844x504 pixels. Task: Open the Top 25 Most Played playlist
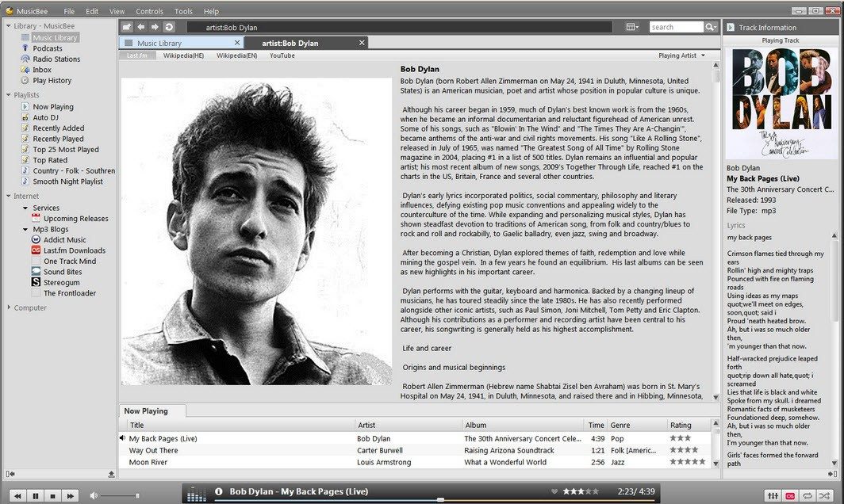pos(66,150)
